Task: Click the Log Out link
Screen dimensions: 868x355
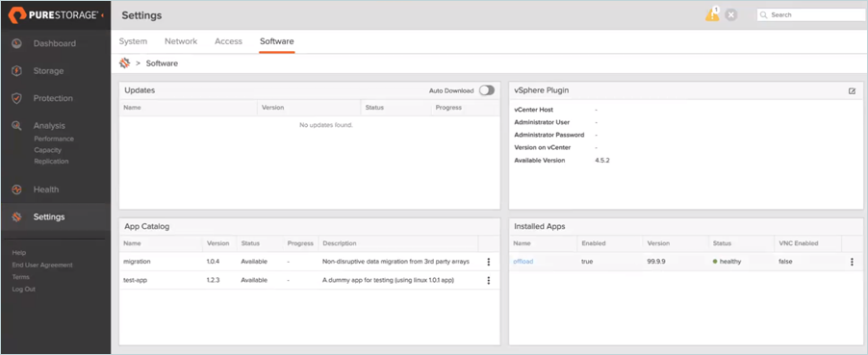Action: (24, 289)
